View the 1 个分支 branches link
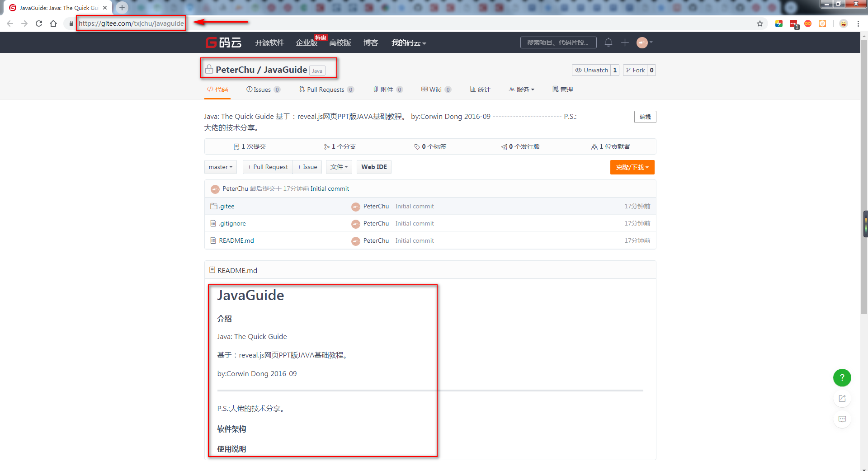The image size is (868, 471). [x=340, y=146]
